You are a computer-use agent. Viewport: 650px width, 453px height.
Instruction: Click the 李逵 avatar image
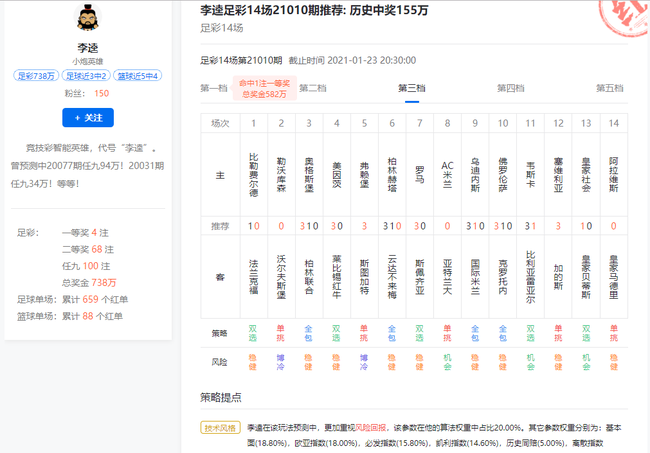point(88,19)
